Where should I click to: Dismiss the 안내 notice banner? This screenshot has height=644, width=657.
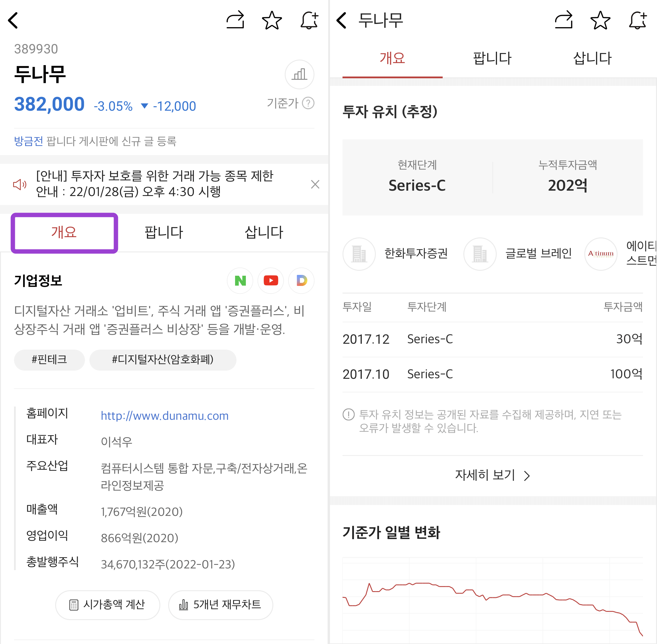click(x=315, y=184)
